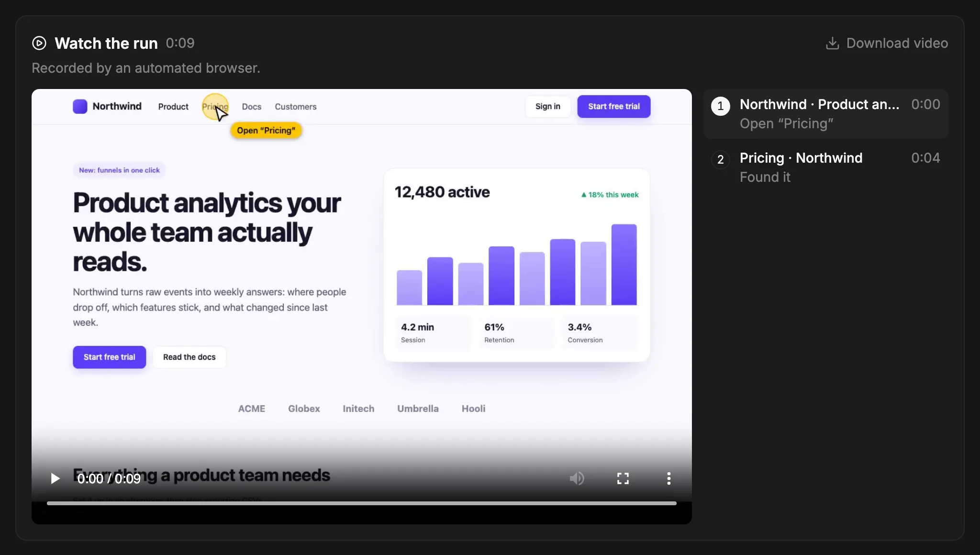Jump to step 2 Pricing · Northwind

point(825,167)
